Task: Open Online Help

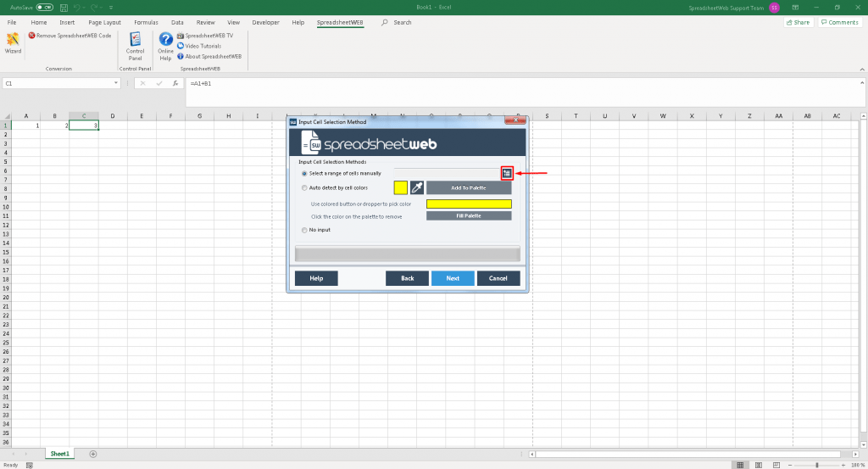Action: click(165, 46)
